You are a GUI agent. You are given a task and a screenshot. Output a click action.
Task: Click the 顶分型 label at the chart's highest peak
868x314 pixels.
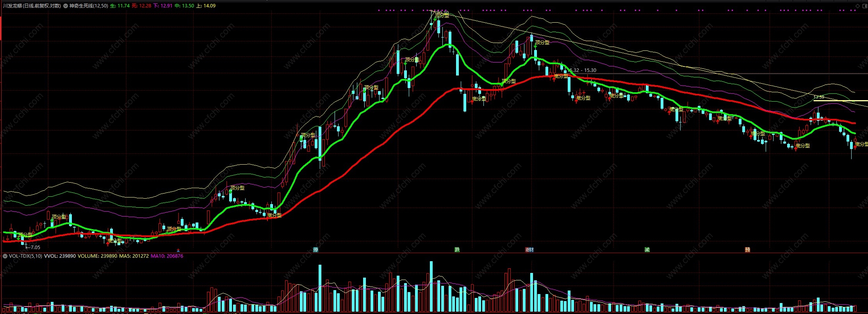(x=442, y=15)
